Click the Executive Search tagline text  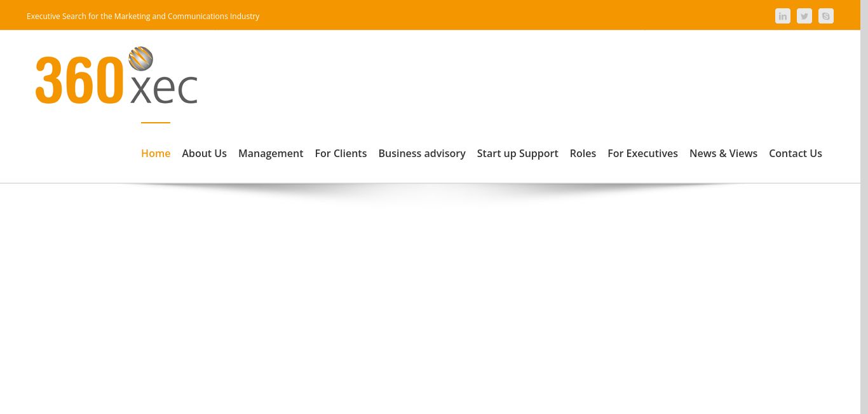pyautogui.click(x=143, y=16)
